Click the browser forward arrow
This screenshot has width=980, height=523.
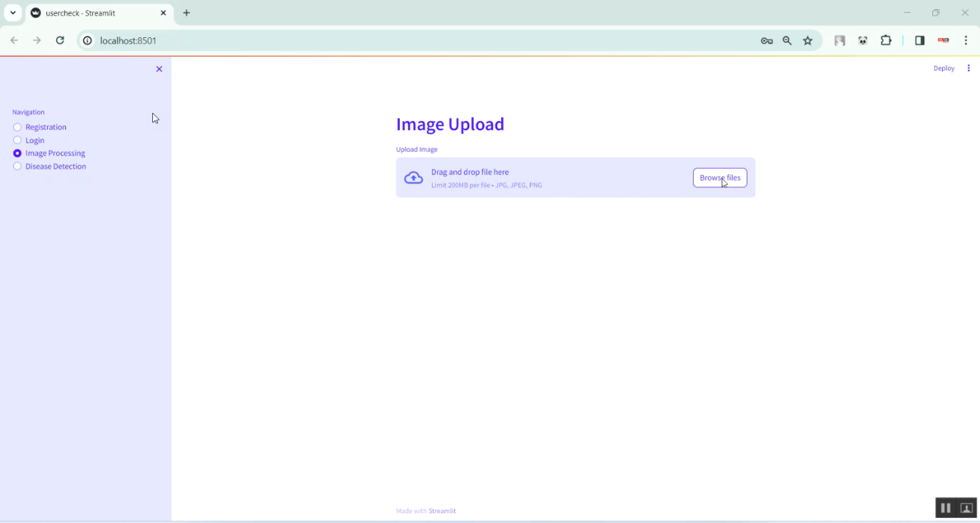tap(37, 41)
